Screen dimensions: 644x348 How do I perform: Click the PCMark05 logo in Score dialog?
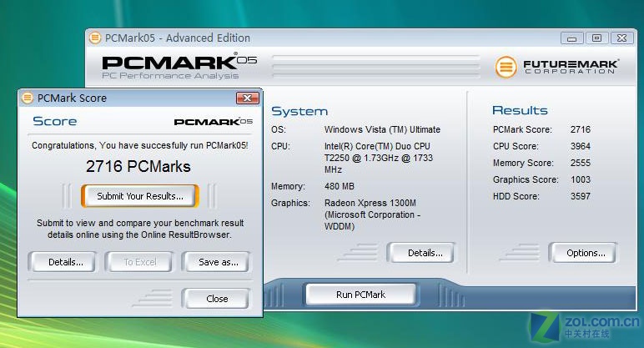pos(214,122)
